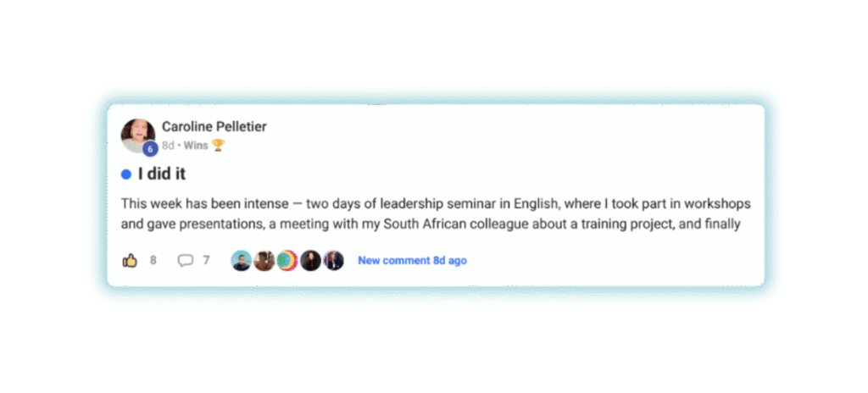This screenshot has width=868, height=393.
Task: Click the first commenter avatar
Action: tap(241, 260)
